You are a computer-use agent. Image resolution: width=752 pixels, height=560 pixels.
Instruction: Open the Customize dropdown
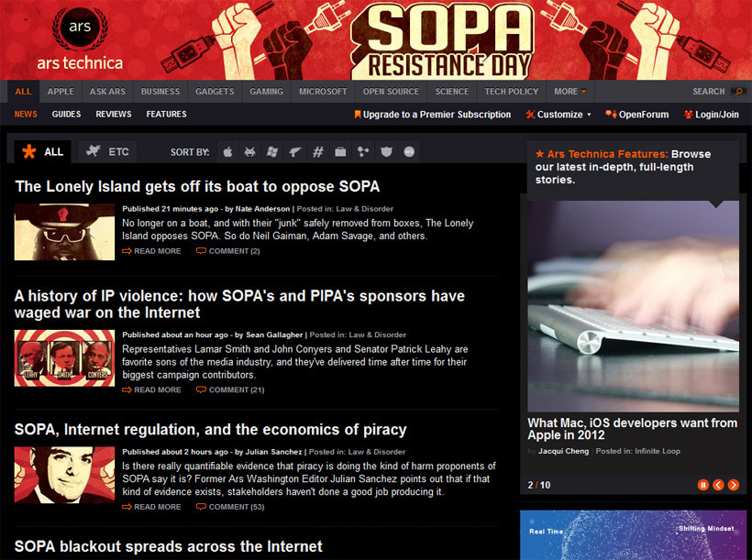pos(559,115)
